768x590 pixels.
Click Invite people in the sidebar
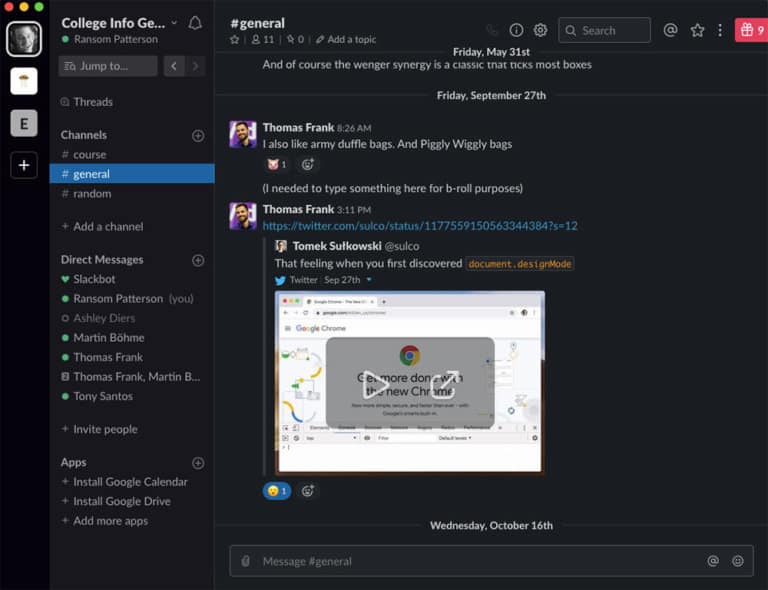(105, 429)
